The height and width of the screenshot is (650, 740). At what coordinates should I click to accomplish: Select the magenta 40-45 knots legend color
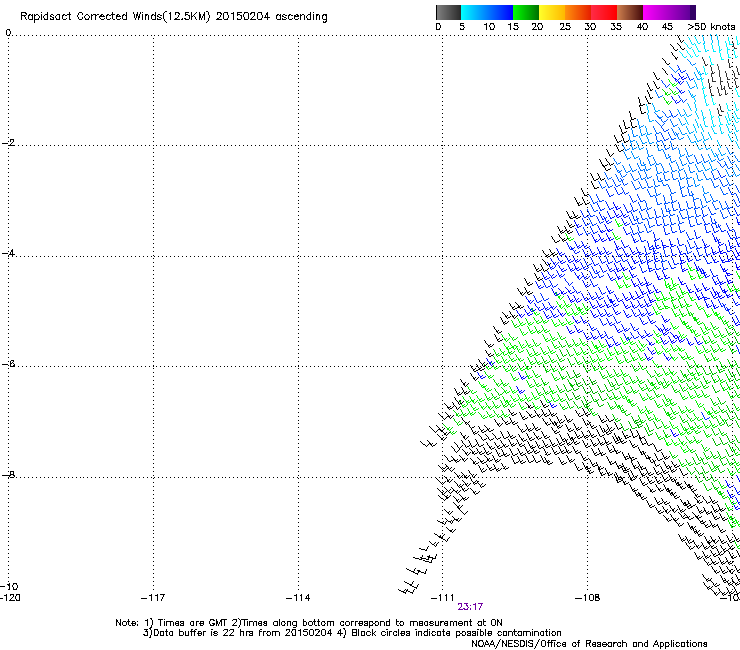pos(656,12)
